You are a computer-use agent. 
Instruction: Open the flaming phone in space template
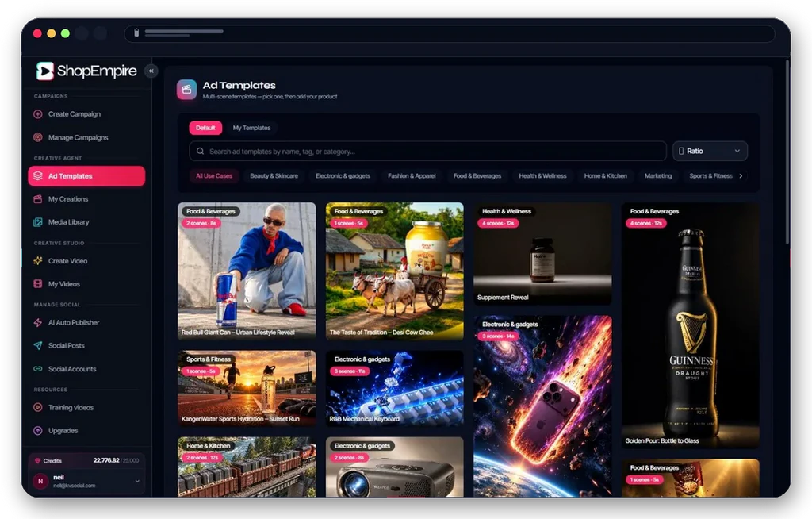(x=542, y=406)
